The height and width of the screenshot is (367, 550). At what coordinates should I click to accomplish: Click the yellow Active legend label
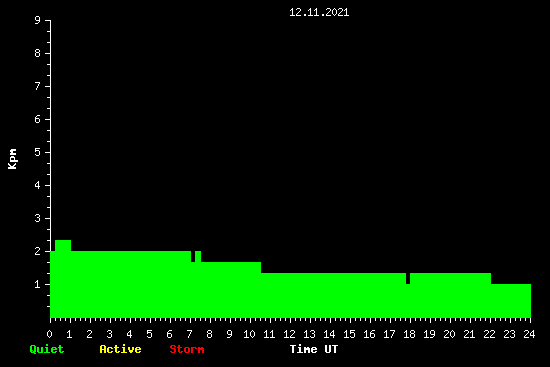[x=120, y=349]
